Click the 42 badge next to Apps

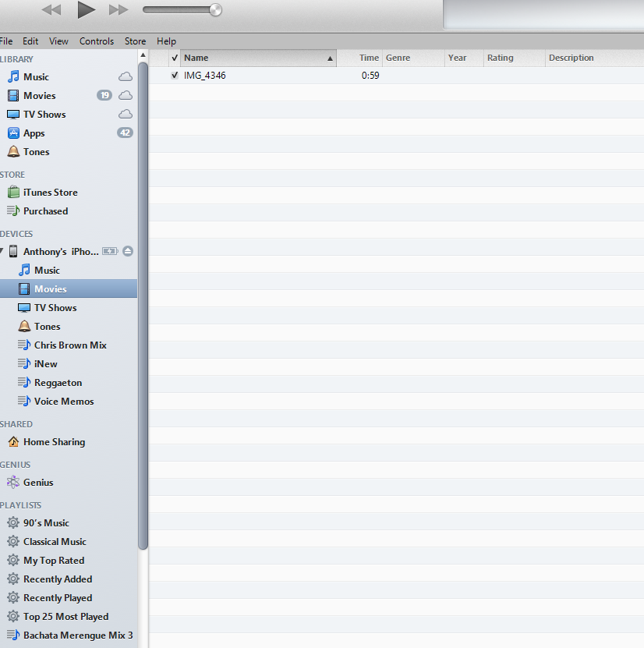coord(125,133)
